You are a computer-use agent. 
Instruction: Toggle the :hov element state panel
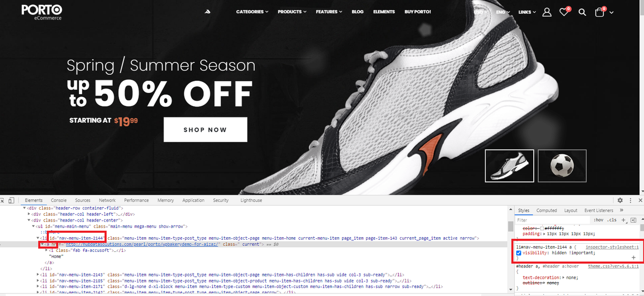[598, 220]
